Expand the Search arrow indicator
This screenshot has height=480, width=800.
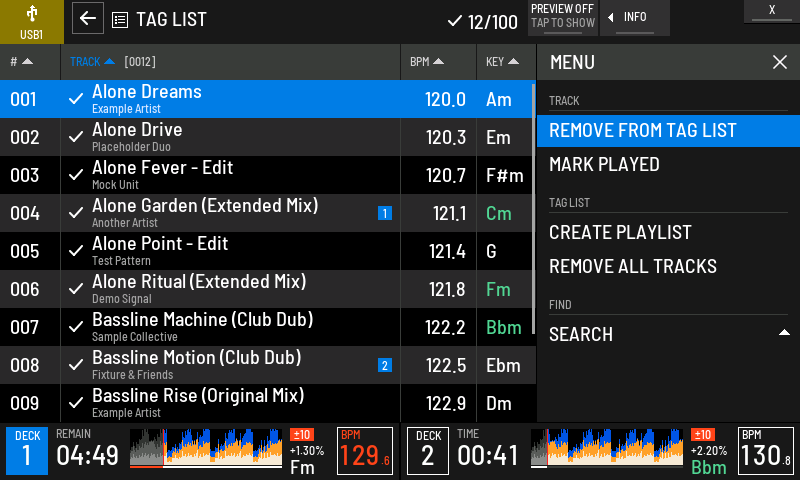(x=784, y=333)
